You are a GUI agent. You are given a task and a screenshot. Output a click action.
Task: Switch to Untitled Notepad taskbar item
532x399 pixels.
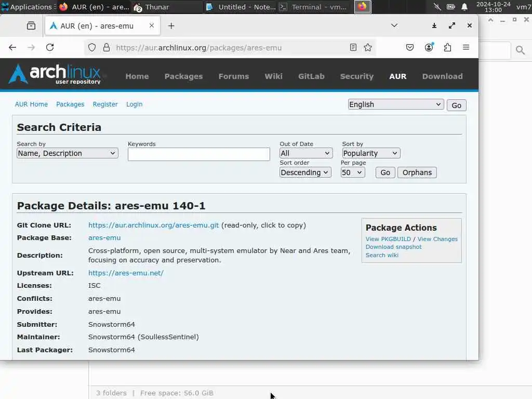click(241, 7)
